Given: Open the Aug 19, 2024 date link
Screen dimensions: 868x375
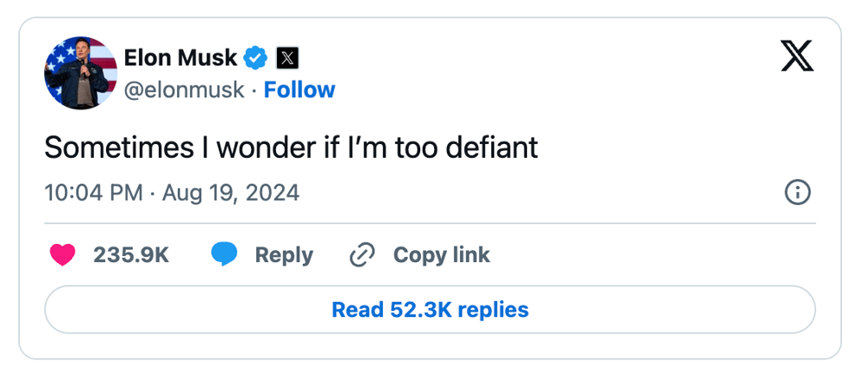Looking at the screenshot, I should (x=230, y=193).
